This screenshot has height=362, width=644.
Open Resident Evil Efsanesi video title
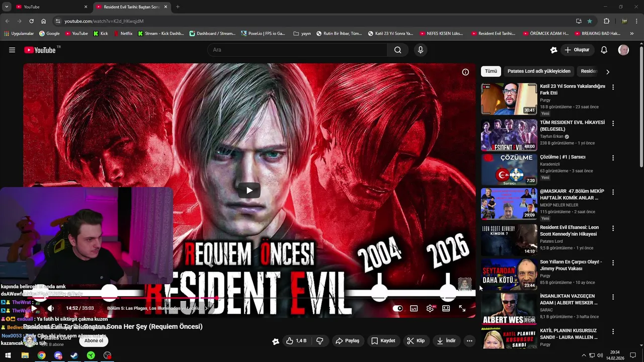(569, 231)
